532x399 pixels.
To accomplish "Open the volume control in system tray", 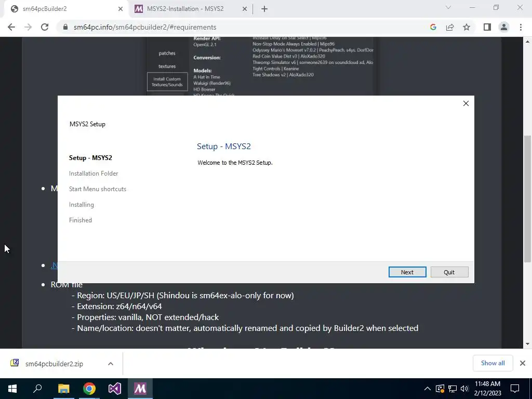I will pos(464,389).
